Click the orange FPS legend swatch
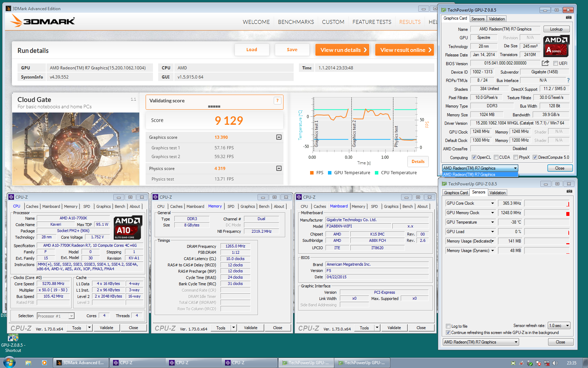The width and height of the screenshot is (588, 368). coord(312,173)
